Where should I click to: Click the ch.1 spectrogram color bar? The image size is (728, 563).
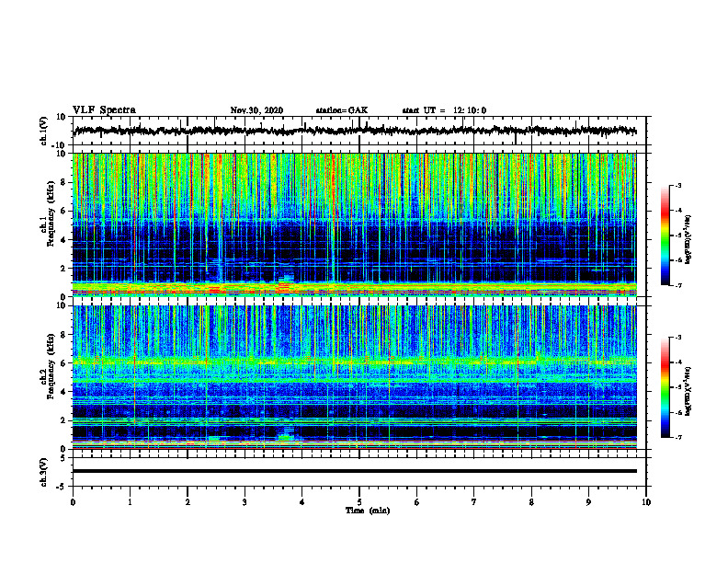pos(665,236)
